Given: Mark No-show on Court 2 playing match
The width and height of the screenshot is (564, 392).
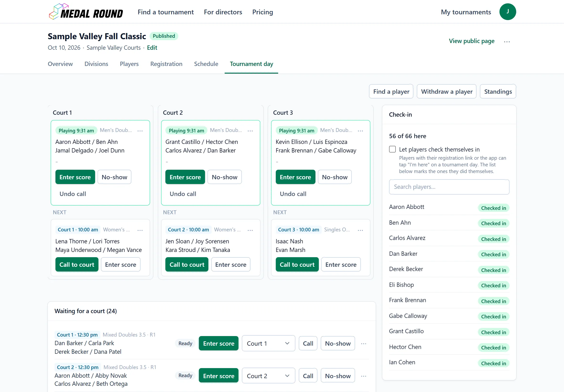Looking at the screenshot, I should coord(224,177).
